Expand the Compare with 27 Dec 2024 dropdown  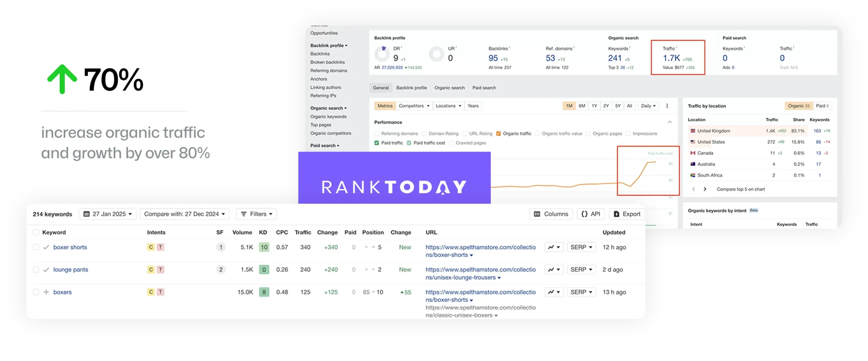184,214
